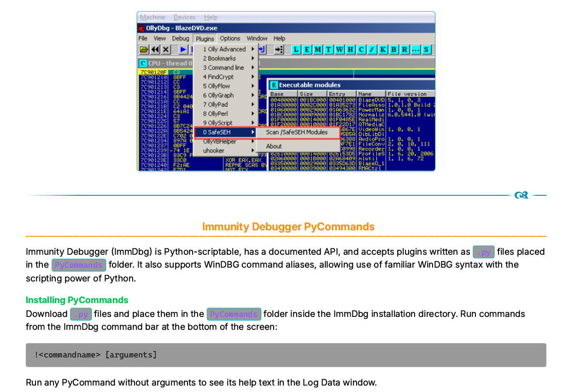Open Executable modules with E toolbar button
The width and height of the screenshot is (580, 392).
click(307, 49)
